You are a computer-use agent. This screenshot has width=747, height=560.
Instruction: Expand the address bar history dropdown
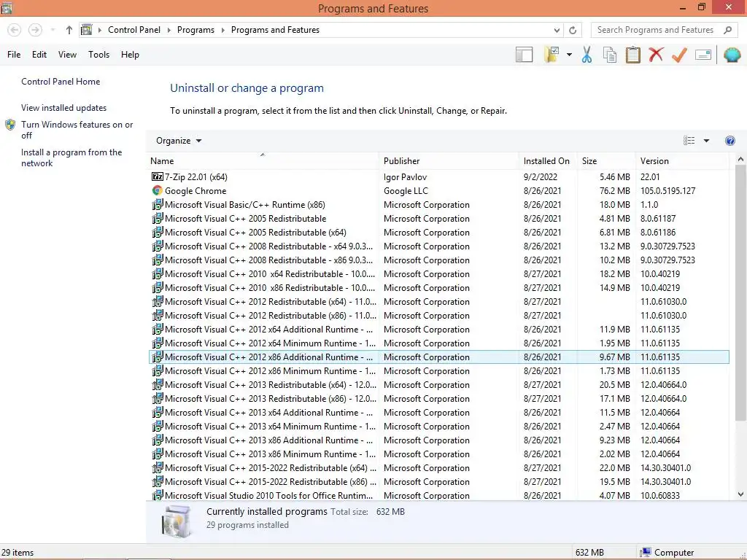pos(557,30)
